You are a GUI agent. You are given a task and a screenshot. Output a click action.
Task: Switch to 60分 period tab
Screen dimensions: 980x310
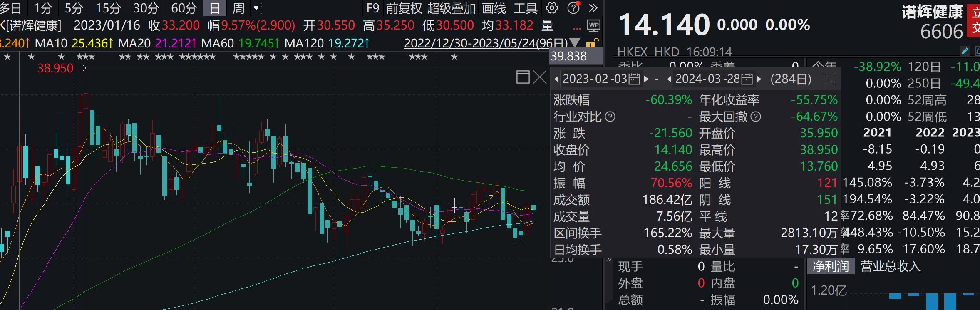pos(184,8)
